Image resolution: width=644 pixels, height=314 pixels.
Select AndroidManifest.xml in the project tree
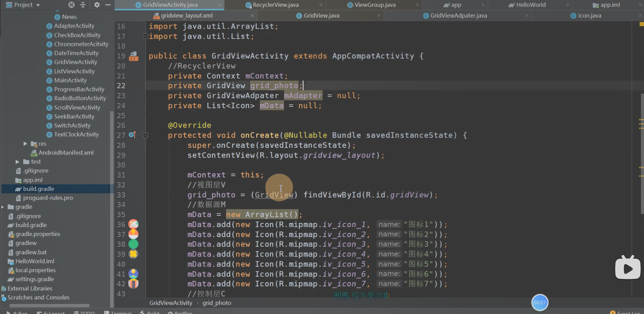(x=66, y=153)
